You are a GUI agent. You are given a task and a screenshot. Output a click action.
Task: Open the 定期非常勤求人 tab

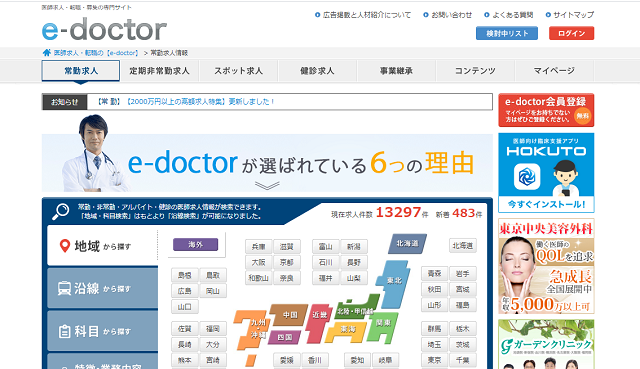point(159,71)
